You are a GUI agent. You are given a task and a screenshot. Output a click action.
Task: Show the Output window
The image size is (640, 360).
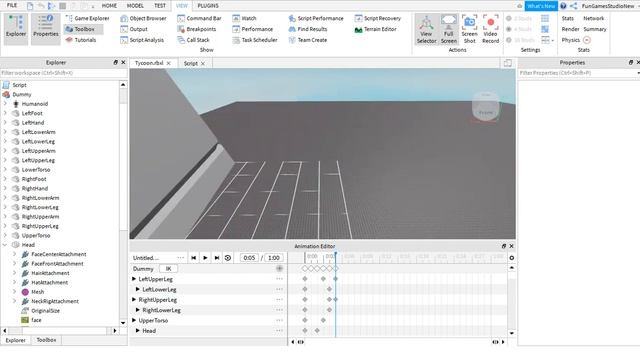tap(134, 29)
